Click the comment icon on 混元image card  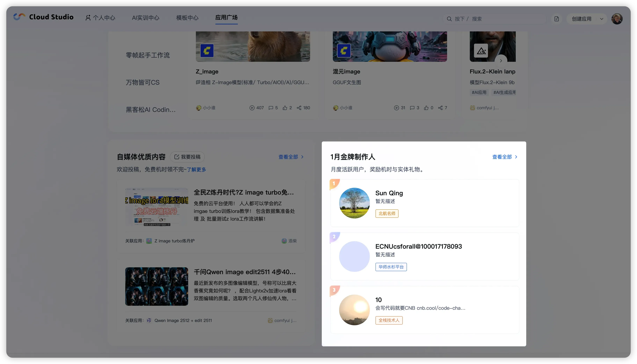pos(412,108)
